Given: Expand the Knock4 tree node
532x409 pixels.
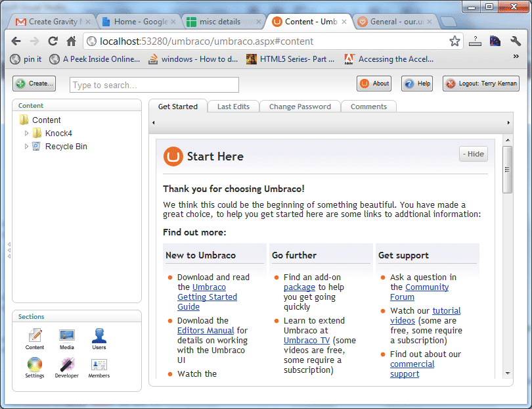Looking at the screenshot, I should 26,133.
